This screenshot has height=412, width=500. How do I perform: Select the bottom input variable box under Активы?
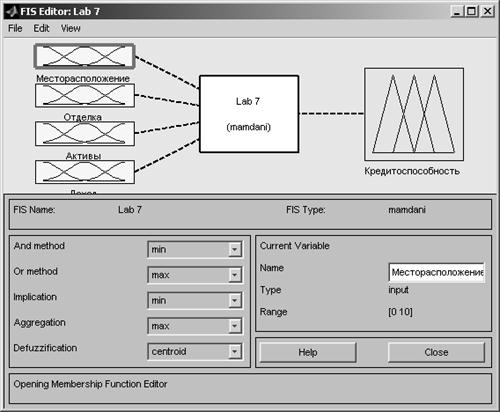(85, 172)
